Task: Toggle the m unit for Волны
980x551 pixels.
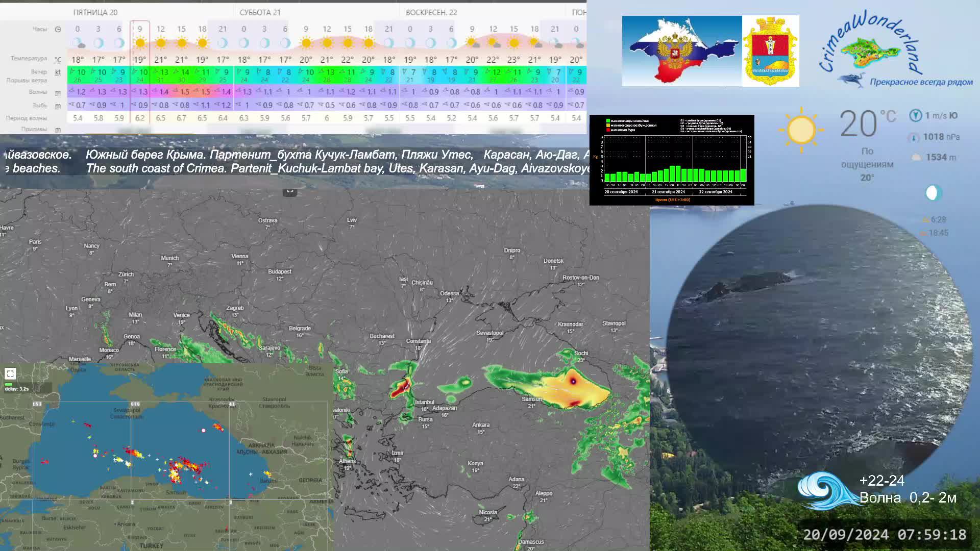Action: coord(58,92)
